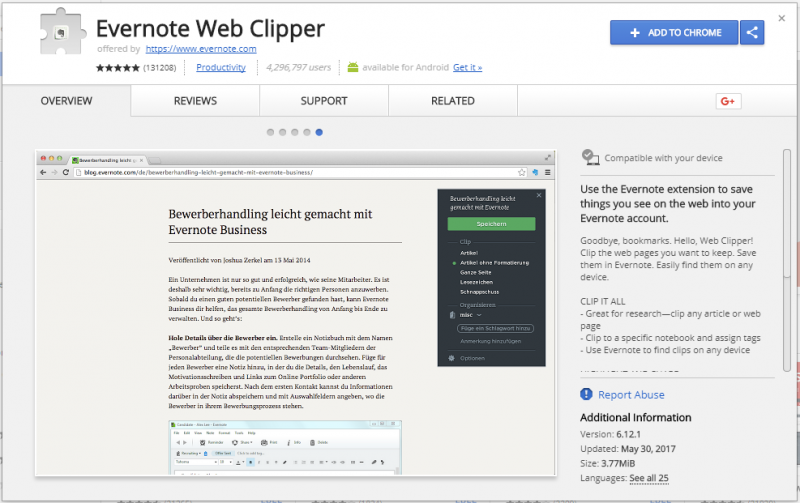800x503 pixels.
Task: Open the Productivity category link
Action: [221, 67]
